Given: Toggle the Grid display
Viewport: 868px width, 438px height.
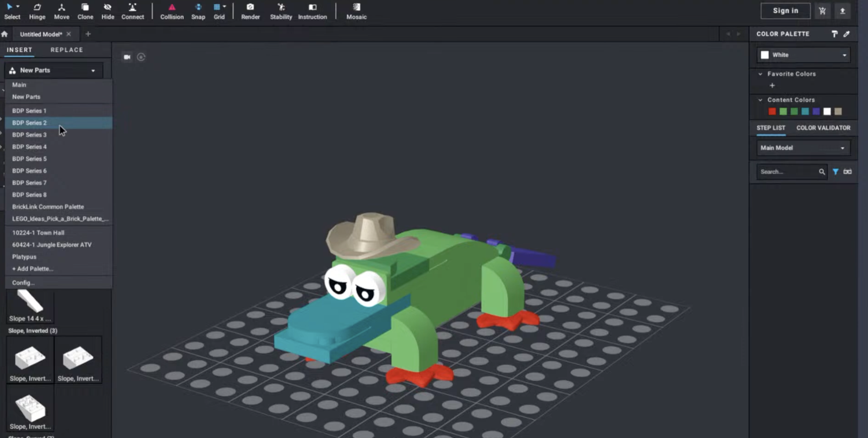Looking at the screenshot, I should [219, 11].
